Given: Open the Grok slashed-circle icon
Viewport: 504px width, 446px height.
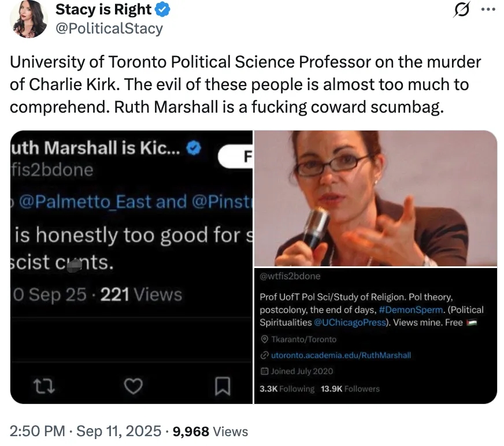Looking at the screenshot, I should (x=462, y=11).
